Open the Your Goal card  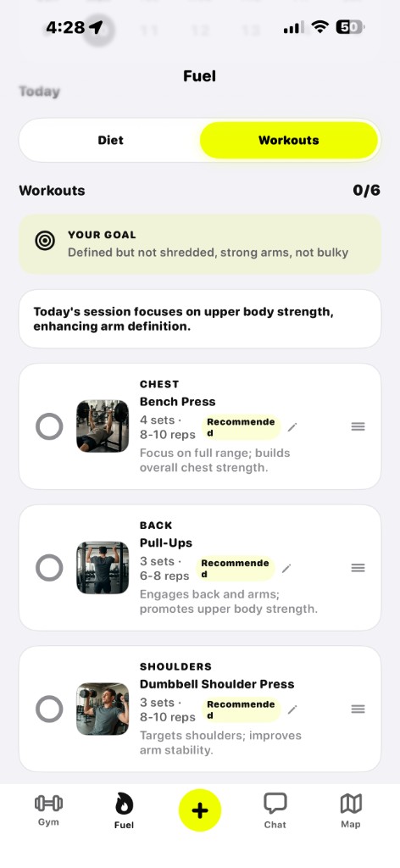coord(200,244)
